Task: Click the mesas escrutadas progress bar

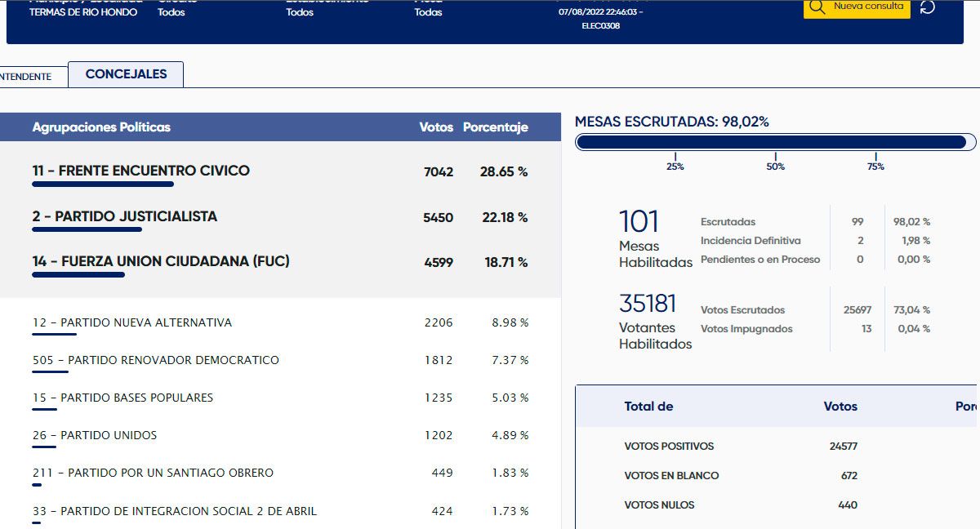Action: (774, 143)
